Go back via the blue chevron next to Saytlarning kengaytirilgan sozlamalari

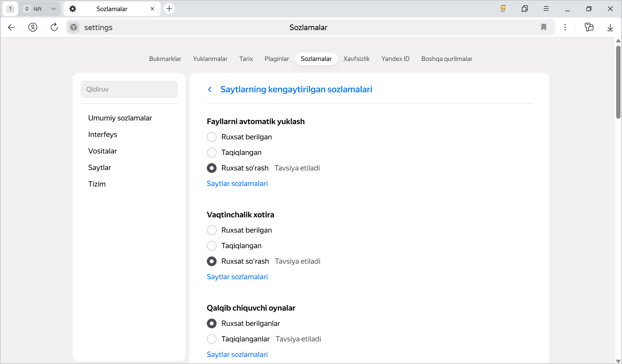point(210,89)
